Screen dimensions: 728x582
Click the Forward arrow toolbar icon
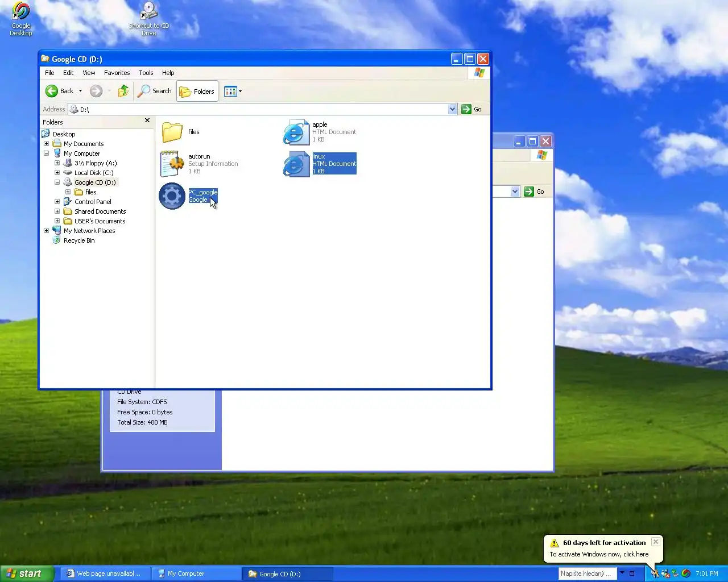pyautogui.click(x=96, y=91)
